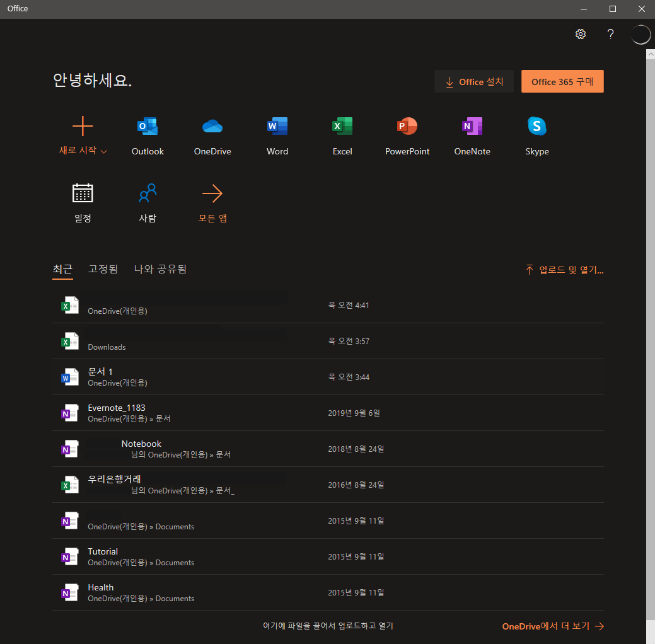Open the 사람 people icon
Image resolution: width=655 pixels, height=644 pixels.
pyautogui.click(x=148, y=193)
